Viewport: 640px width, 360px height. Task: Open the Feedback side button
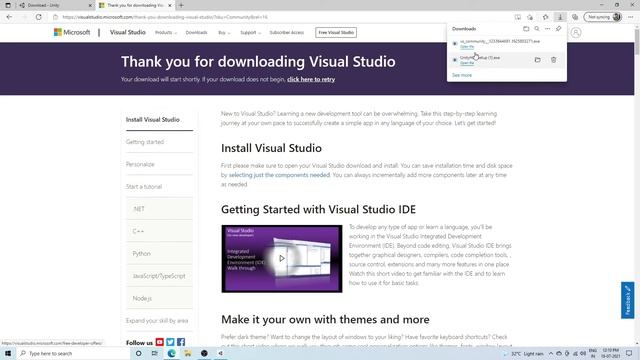628,300
